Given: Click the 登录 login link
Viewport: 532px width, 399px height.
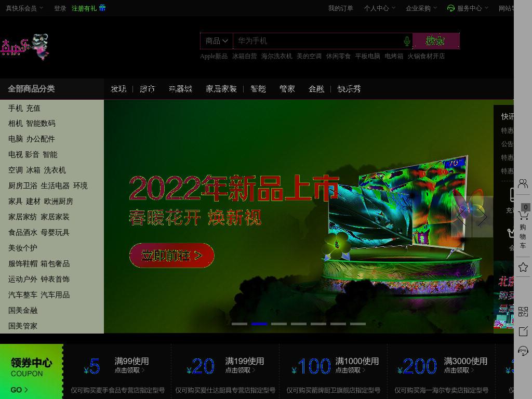Looking at the screenshot, I should click(60, 8).
